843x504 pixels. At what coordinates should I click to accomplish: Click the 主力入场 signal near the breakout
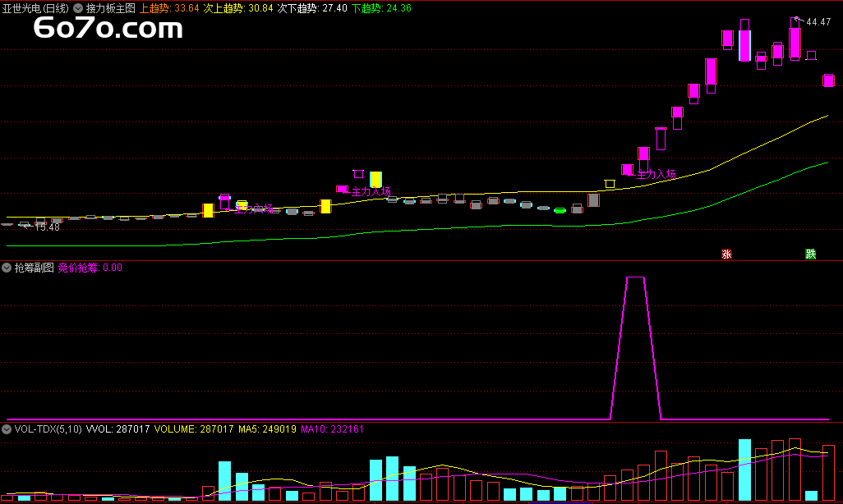pos(656,174)
